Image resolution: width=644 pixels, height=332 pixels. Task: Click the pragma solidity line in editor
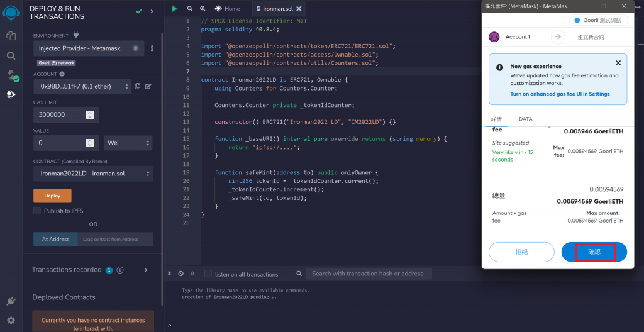coord(240,30)
